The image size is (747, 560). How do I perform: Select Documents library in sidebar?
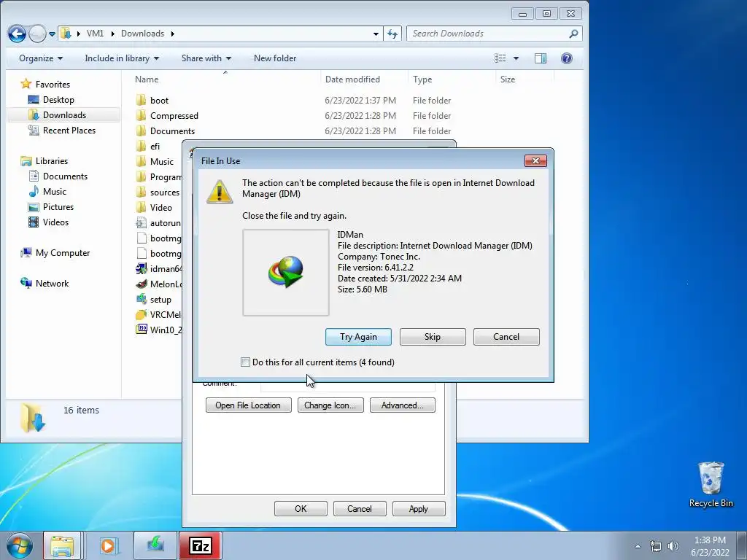(x=58, y=176)
